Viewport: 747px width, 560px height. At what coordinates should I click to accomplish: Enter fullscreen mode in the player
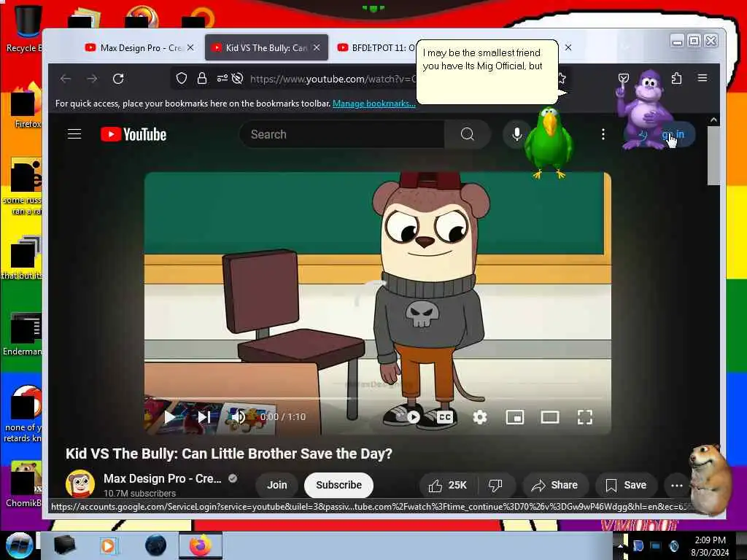tap(585, 417)
